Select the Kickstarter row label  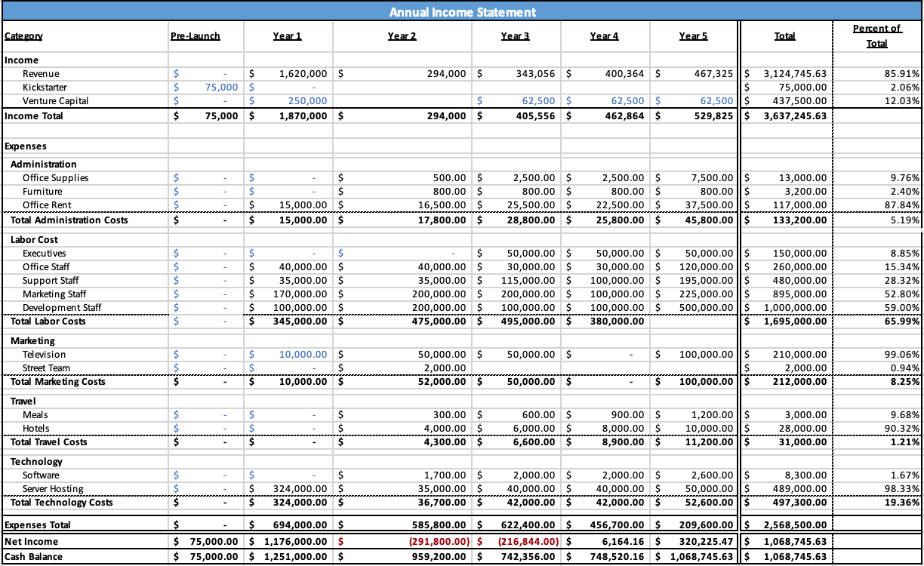(45, 88)
